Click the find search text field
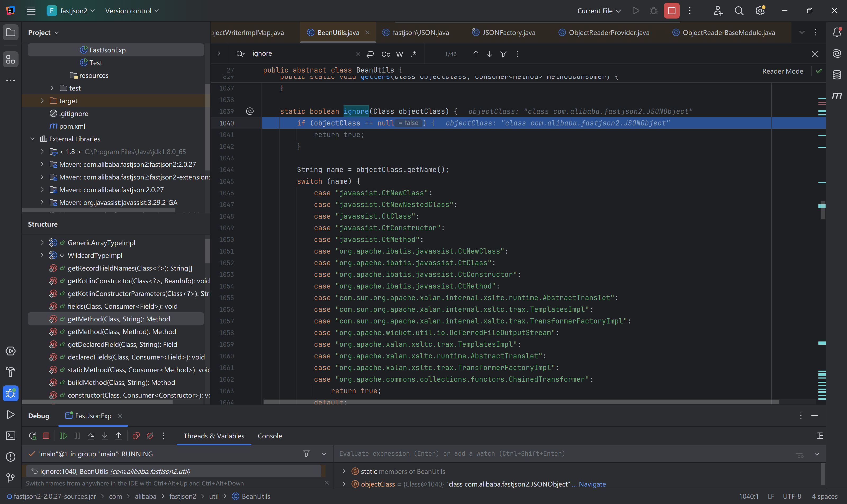This screenshot has height=504, width=847. tap(302, 54)
